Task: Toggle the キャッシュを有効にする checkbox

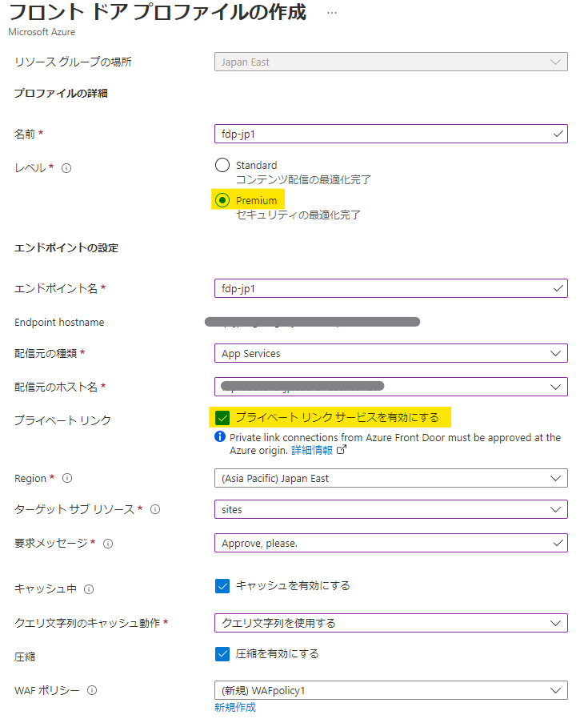Action: (x=222, y=586)
